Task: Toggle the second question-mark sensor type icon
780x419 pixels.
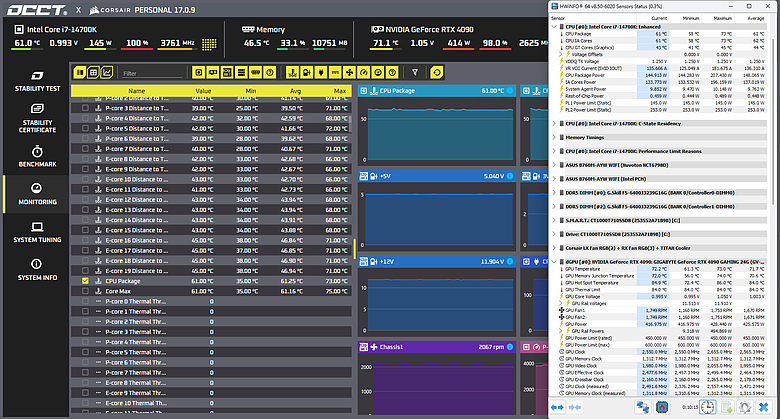Action: point(392,73)
